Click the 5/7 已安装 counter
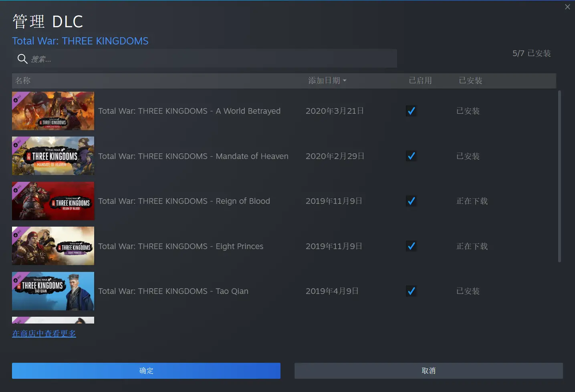The height and width of the screenshot is (392, 575). 532,53
